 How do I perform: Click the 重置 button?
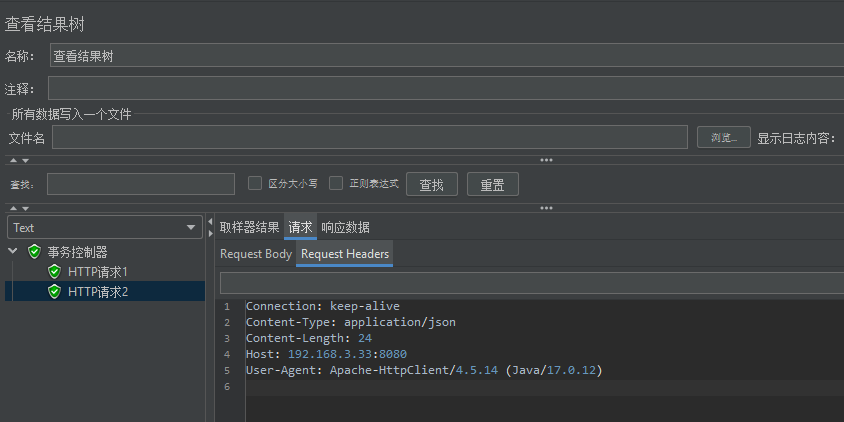click(x=493, y=184)
